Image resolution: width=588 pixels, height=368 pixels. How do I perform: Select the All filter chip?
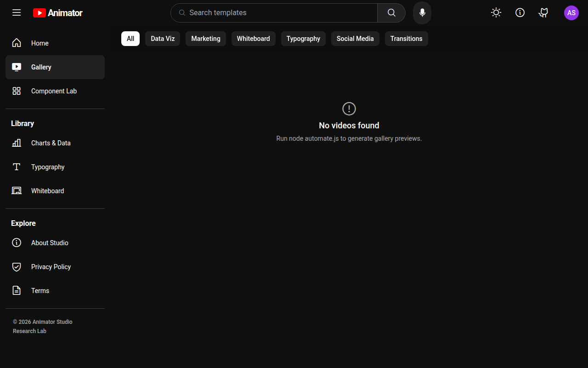(x=130, y=39)
